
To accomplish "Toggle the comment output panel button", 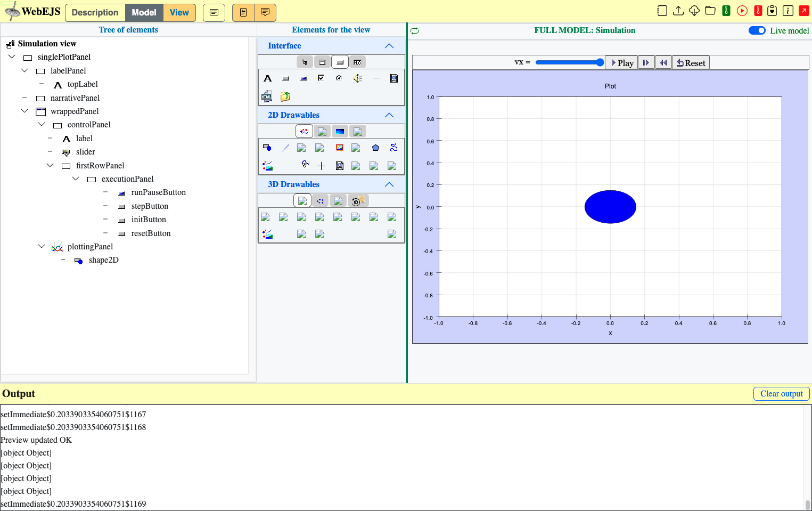I will [x=265, y=12].
